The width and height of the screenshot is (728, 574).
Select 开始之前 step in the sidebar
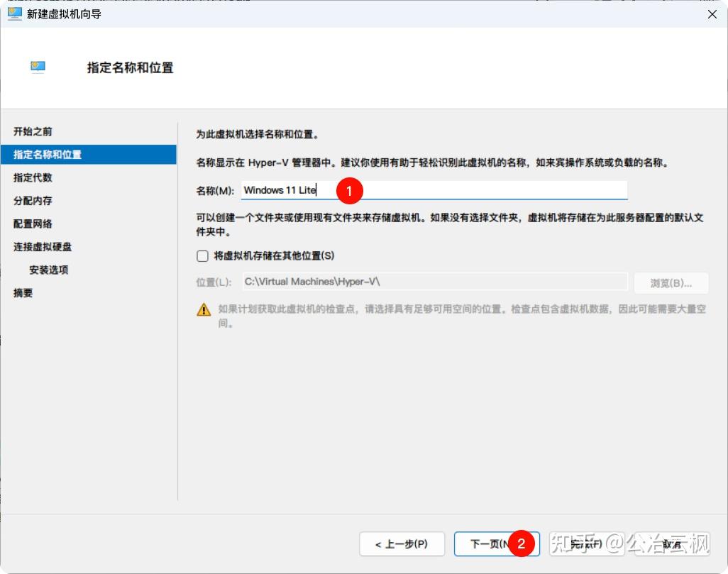[32, 131]
